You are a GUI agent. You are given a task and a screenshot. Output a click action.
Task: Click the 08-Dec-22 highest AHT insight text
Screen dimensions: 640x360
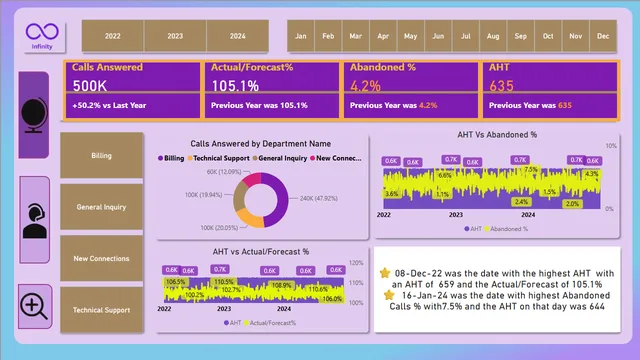pyautogui.click(x=498, y=279)
